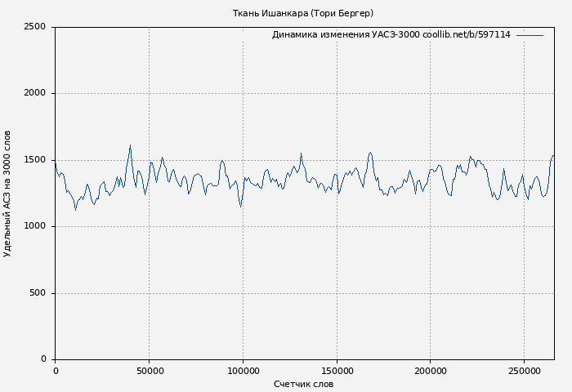572x392 pixels.
Task: Click the 250000 tick label on the X axis
Action: (x=524, y=371)
